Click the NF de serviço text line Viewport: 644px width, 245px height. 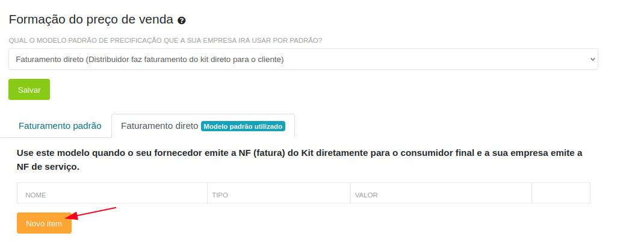pyautogui.click(x=48, y=167)
